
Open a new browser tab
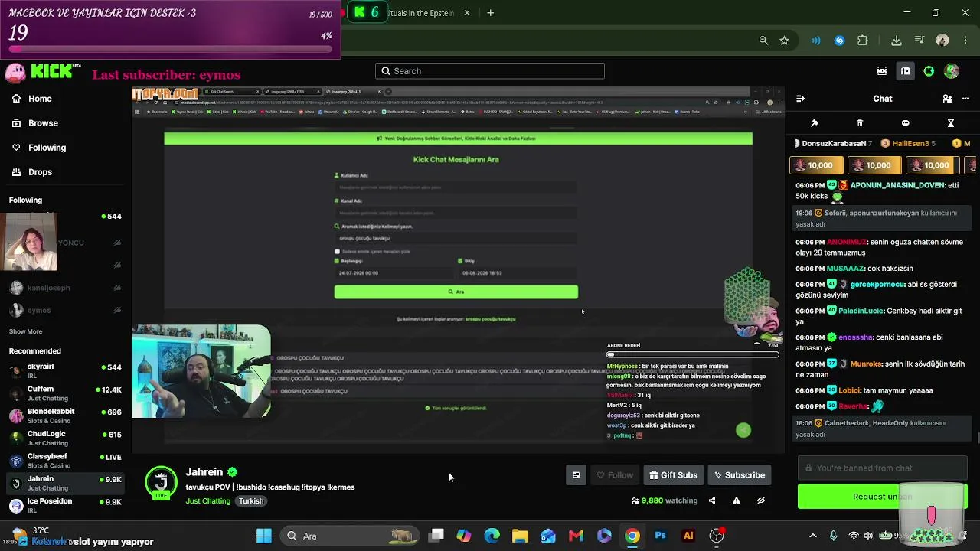point(491,13)
